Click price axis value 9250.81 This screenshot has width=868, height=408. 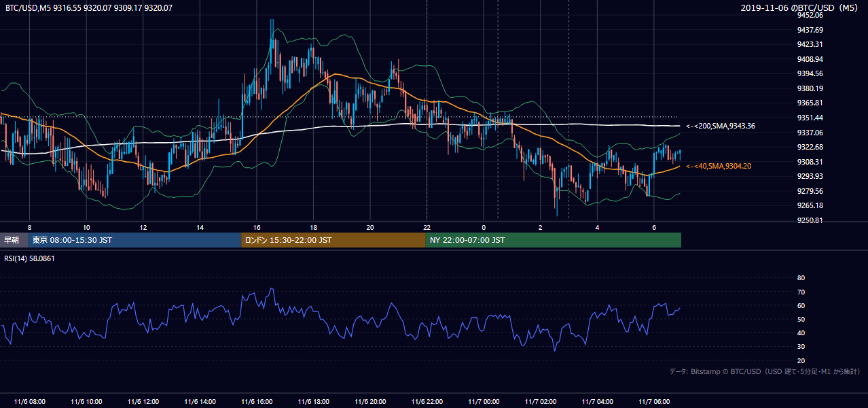(x=810, y=220)
